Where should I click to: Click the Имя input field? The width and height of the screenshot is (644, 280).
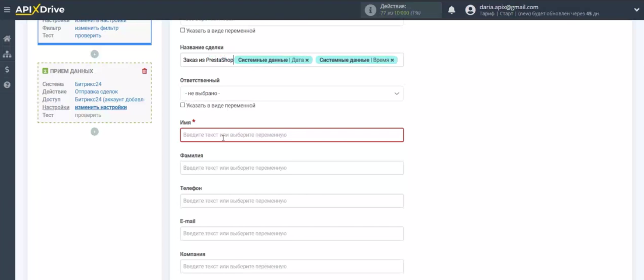coord(292,135)
